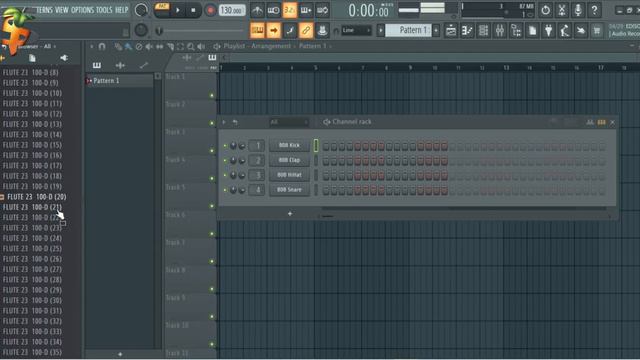Open the 808 Kick channel button
640x360 pixels.
tap(289, 145)
